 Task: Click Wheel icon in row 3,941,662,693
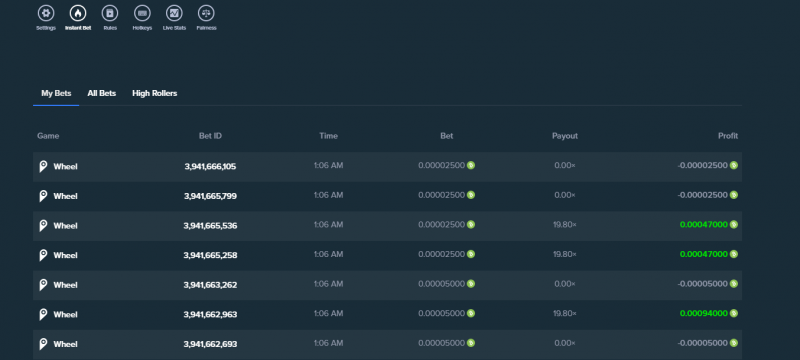pyautogui.click(x=43, y=344)
